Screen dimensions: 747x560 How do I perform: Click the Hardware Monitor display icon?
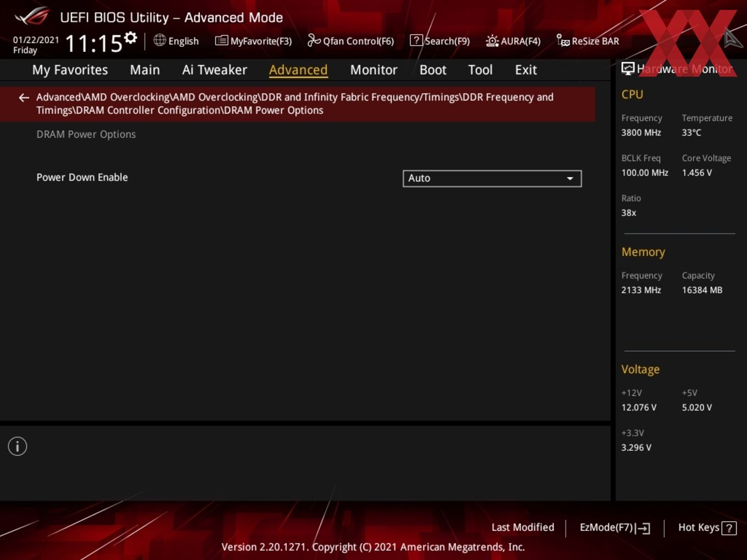[628, 68]
